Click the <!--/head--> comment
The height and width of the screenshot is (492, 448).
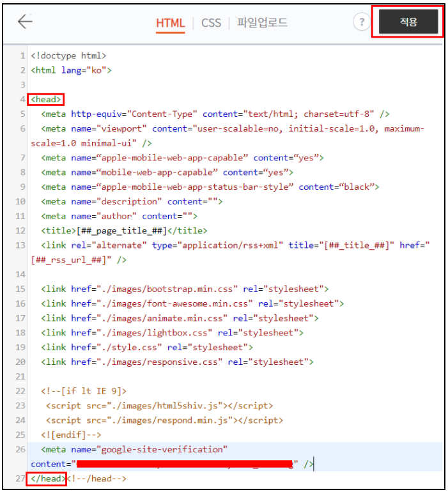click(x=97, y=479)
